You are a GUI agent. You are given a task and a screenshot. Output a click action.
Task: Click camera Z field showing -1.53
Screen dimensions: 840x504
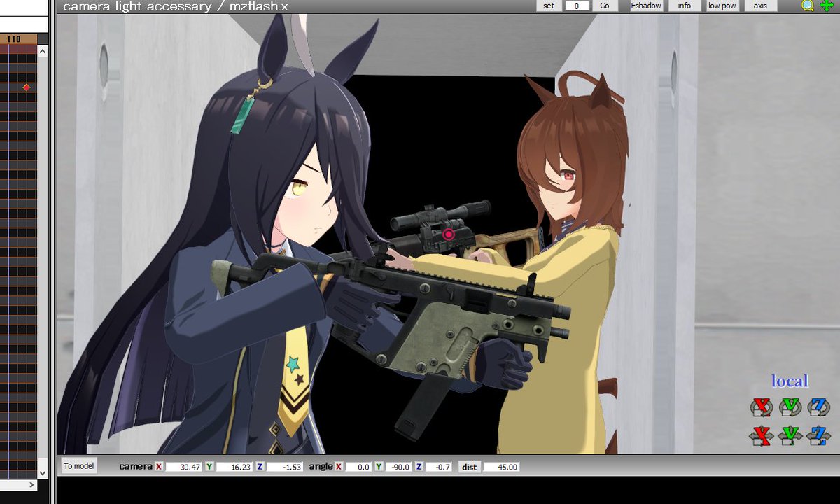coord(285,467)
